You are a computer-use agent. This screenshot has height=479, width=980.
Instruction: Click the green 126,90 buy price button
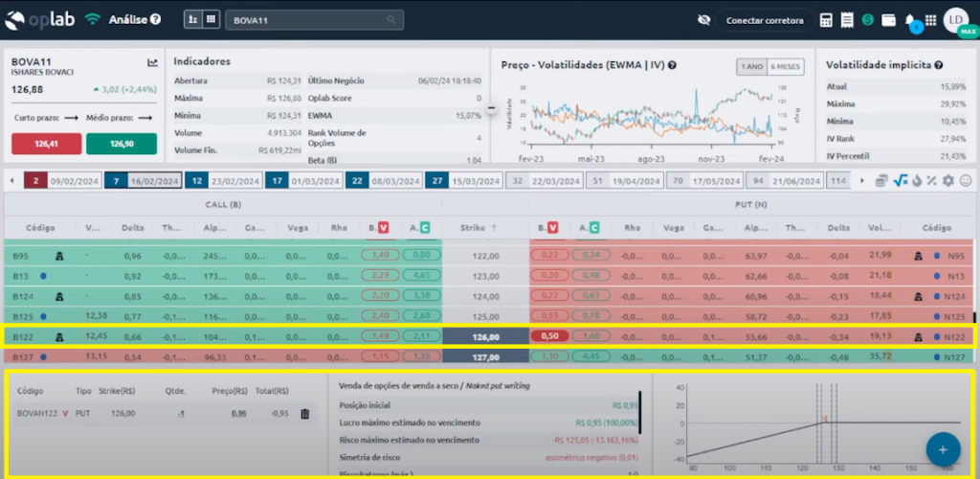(122, 144)
